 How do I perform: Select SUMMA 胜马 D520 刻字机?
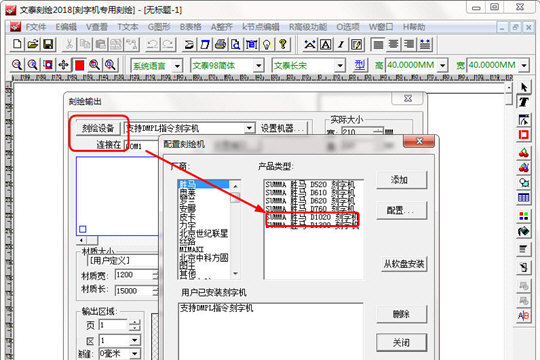pos(310,185)
